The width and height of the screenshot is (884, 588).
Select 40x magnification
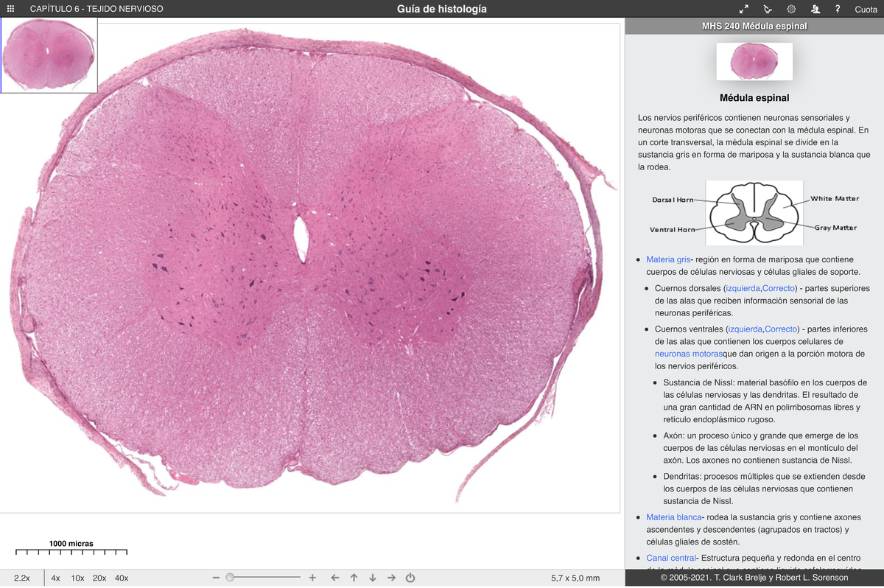click(122, 578)
